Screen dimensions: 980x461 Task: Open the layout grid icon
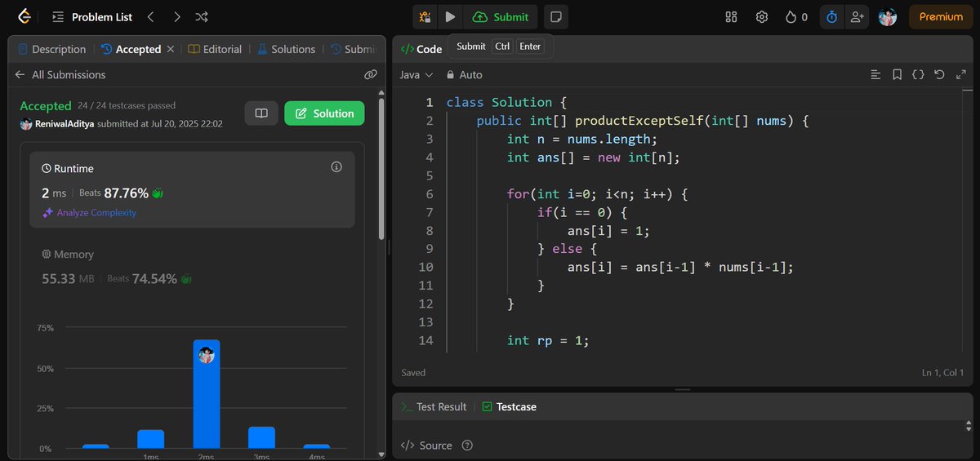tap(731, 16)
